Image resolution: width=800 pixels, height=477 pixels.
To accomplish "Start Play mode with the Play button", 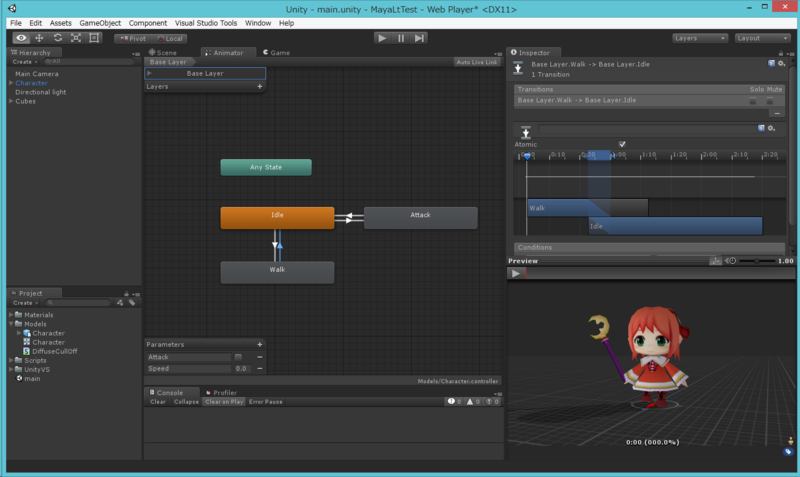I will pyautogui.click(x=382, y=38).
